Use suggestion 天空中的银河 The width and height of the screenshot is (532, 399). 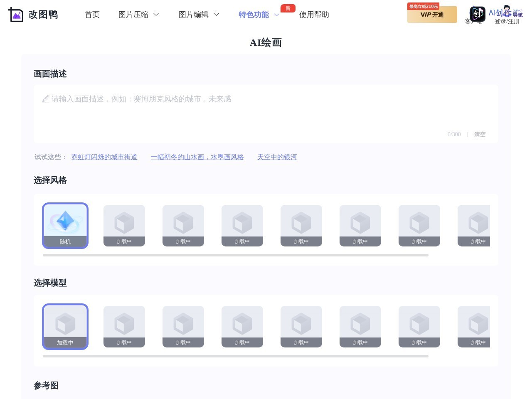[277, 157]
